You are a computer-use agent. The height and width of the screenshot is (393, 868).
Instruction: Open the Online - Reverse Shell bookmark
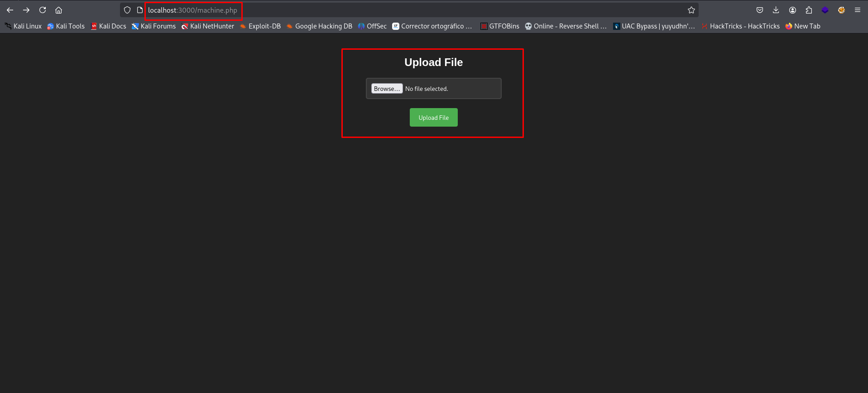[566, 26]
